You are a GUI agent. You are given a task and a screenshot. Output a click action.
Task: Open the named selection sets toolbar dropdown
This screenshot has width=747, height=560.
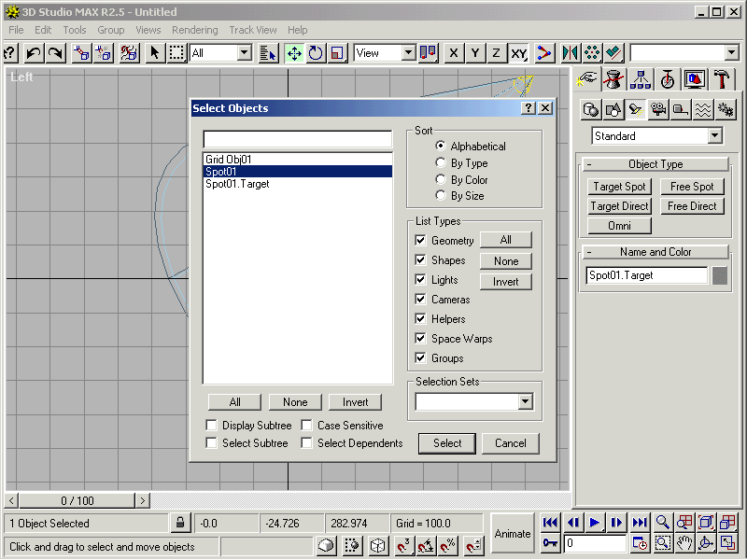(731, 52)
